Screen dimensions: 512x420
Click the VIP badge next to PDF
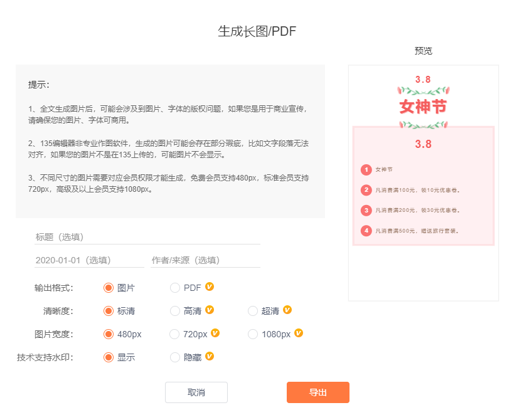(x=210, y=287)
